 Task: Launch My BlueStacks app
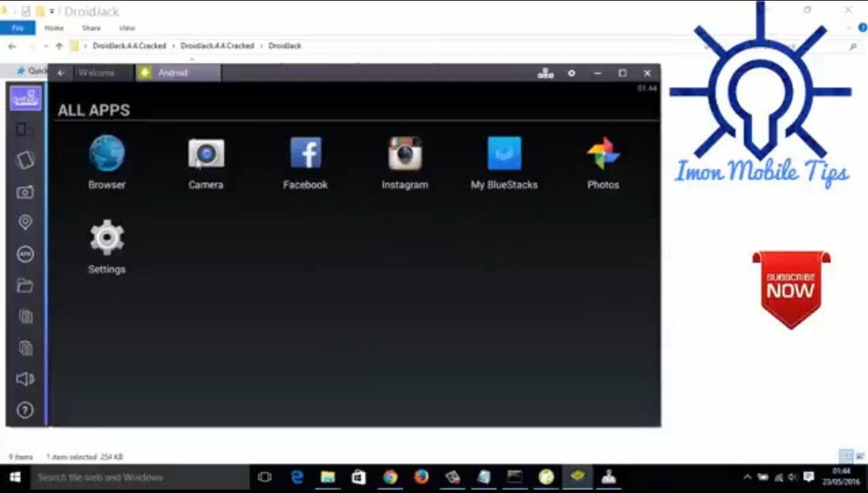click(504, 153)
